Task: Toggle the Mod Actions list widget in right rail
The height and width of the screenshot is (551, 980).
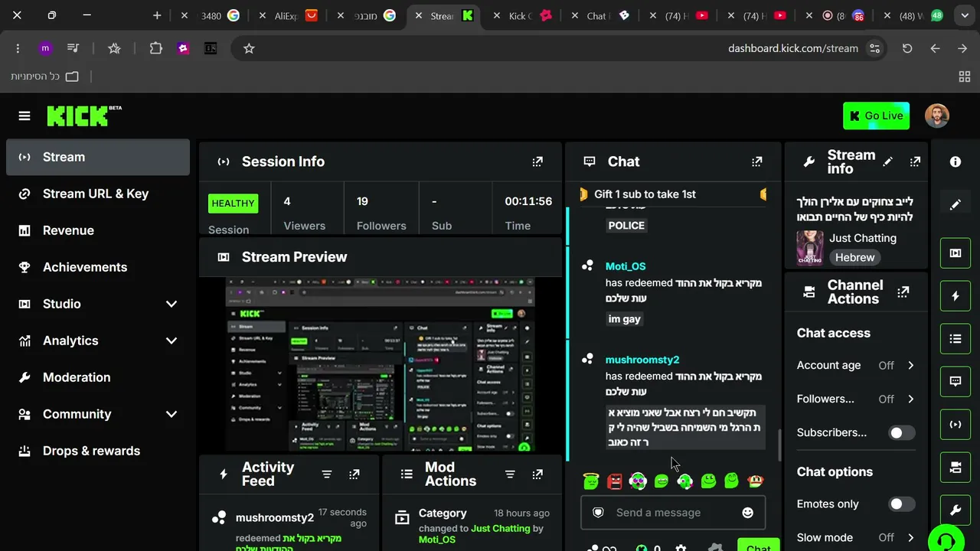Action: [955, 339]
